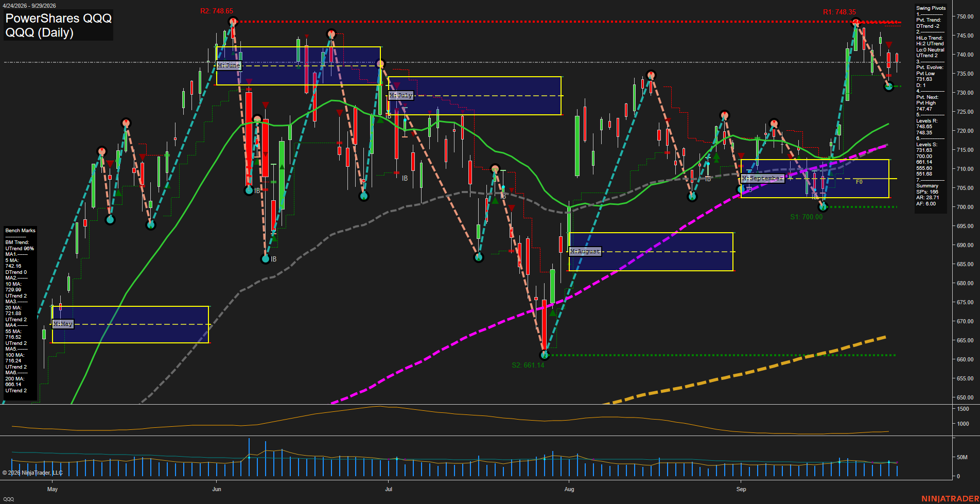Click the swing high pivot marker at R1 748.35
Screen dimensions: 980x504
[x=856, y=23]
